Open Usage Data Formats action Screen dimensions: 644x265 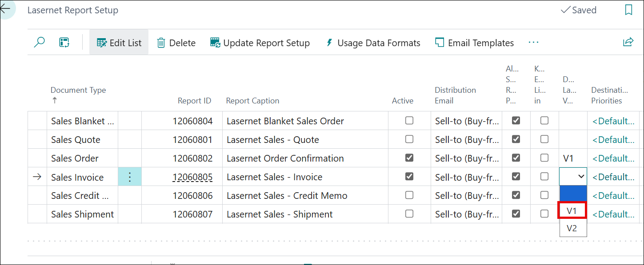pos(373,43)
